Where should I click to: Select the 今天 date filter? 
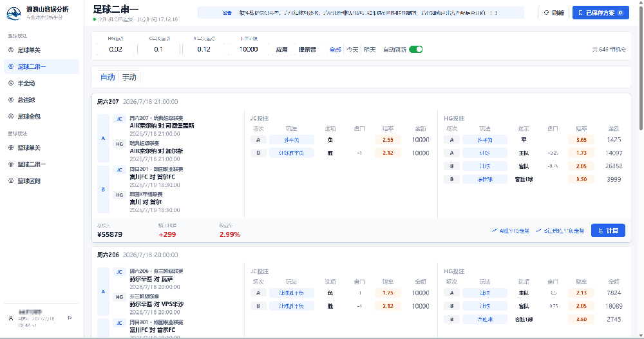pos(352,50)
